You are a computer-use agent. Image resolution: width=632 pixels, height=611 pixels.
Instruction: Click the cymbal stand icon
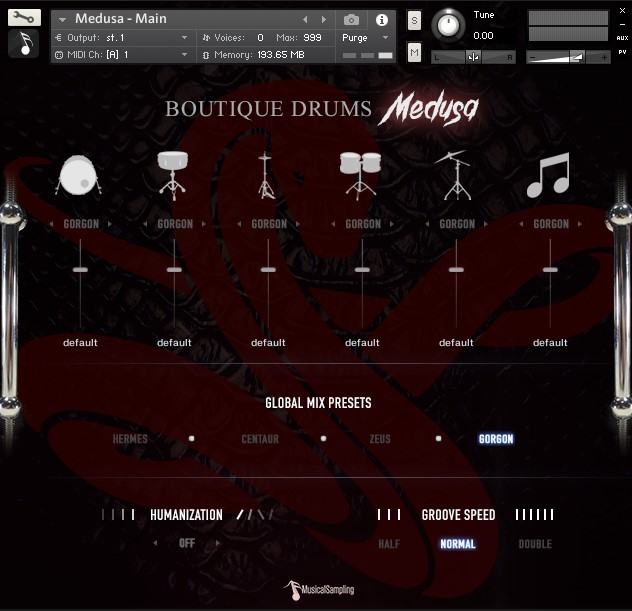point(455,175)
